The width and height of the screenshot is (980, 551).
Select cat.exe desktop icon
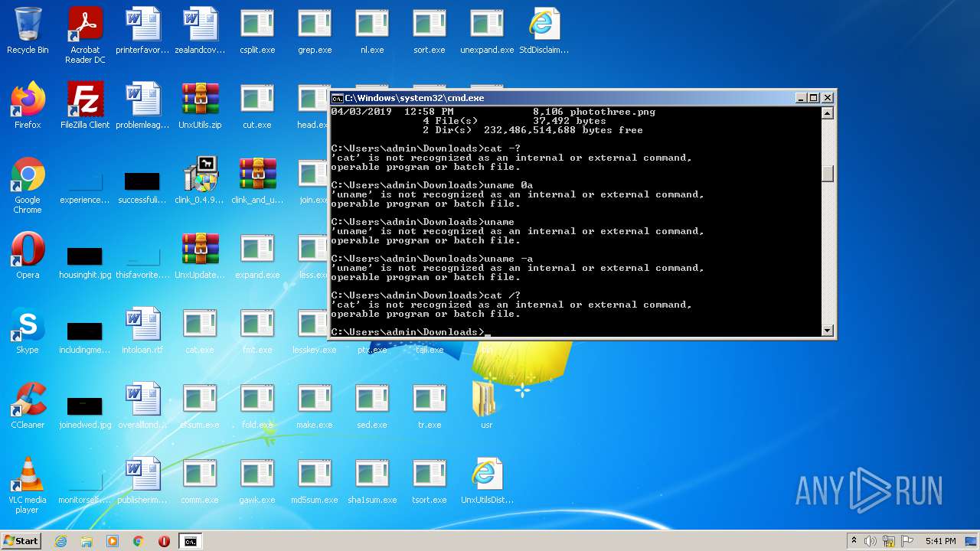(x=200, y=331)
